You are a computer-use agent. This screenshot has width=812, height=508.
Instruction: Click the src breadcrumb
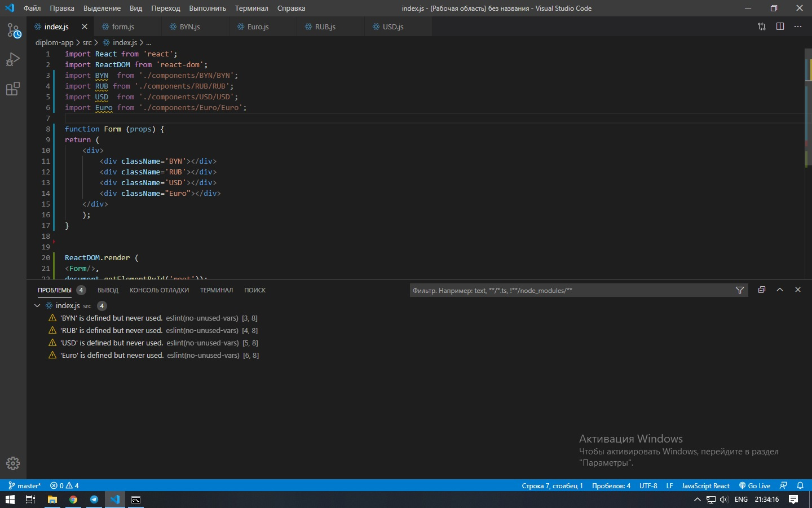coord(87,42)
